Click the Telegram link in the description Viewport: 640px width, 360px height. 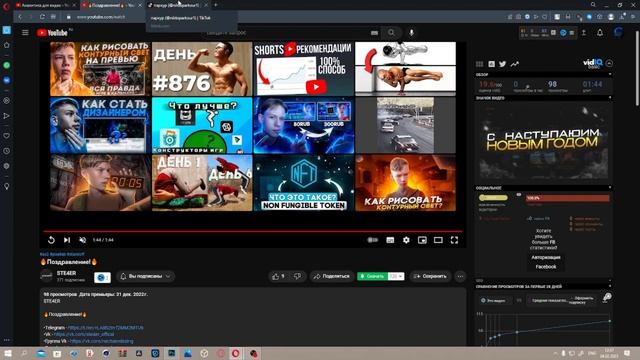(x=105, y=328)
